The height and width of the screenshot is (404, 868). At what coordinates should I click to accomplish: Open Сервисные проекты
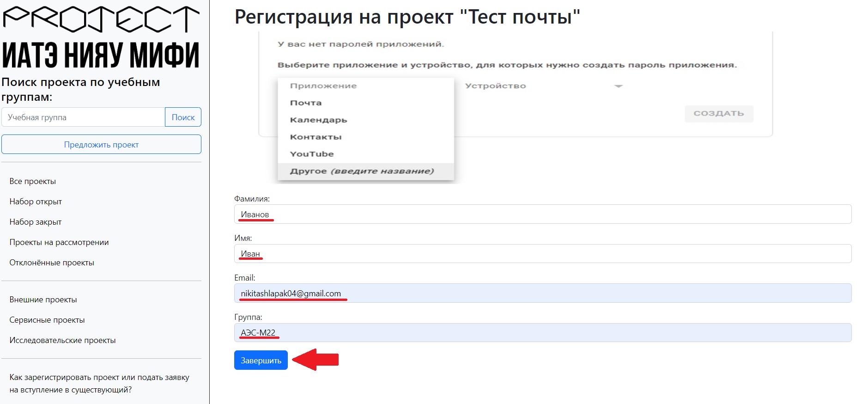click(x=47, y=320)
